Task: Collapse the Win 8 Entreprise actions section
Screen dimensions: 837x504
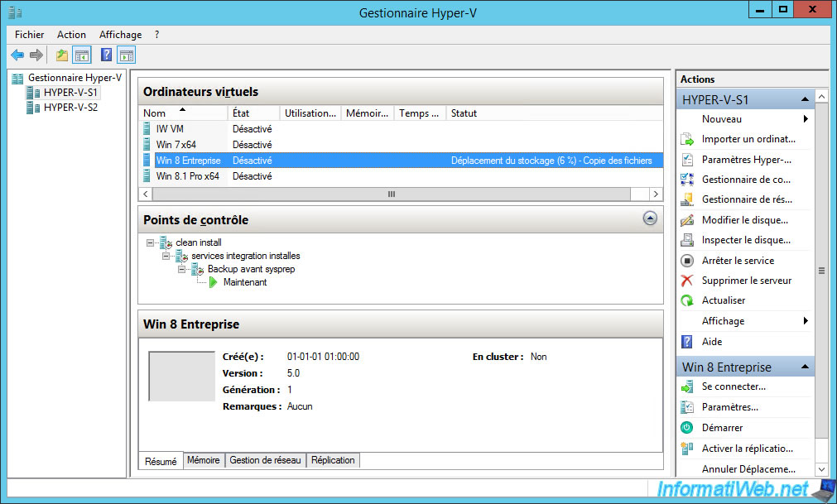Action: [x=805, y=367]
